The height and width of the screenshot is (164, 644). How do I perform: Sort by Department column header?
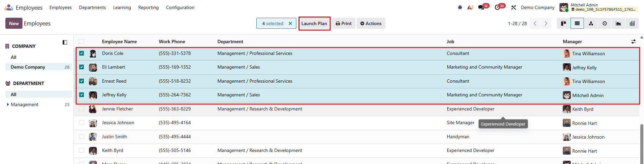pyautogui.click(x=230, y=42)
